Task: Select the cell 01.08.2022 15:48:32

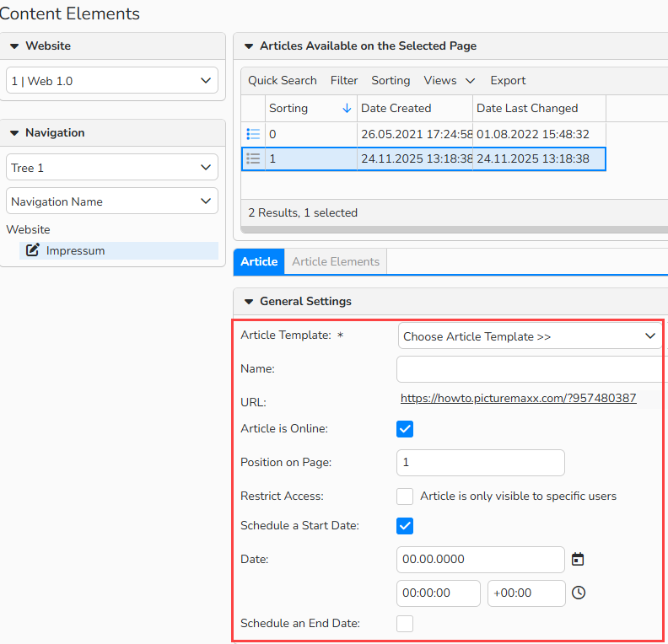Action: coord(539,134)
